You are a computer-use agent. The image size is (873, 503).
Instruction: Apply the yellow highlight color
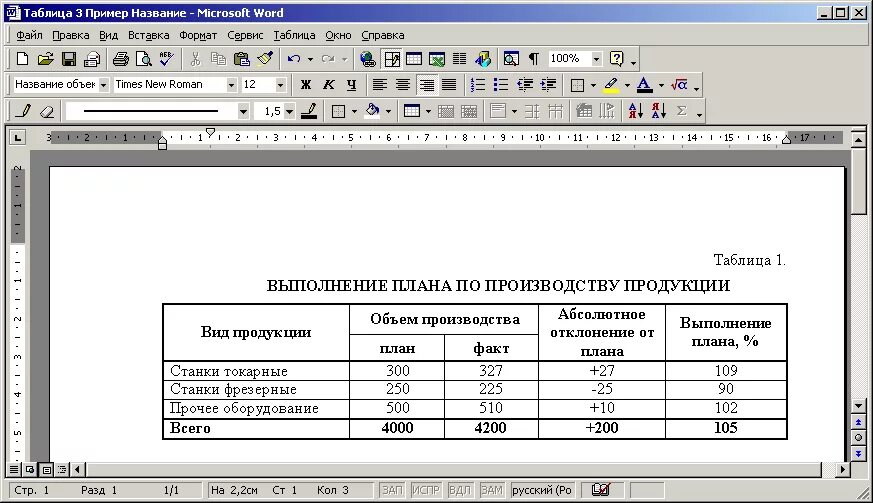611,85
